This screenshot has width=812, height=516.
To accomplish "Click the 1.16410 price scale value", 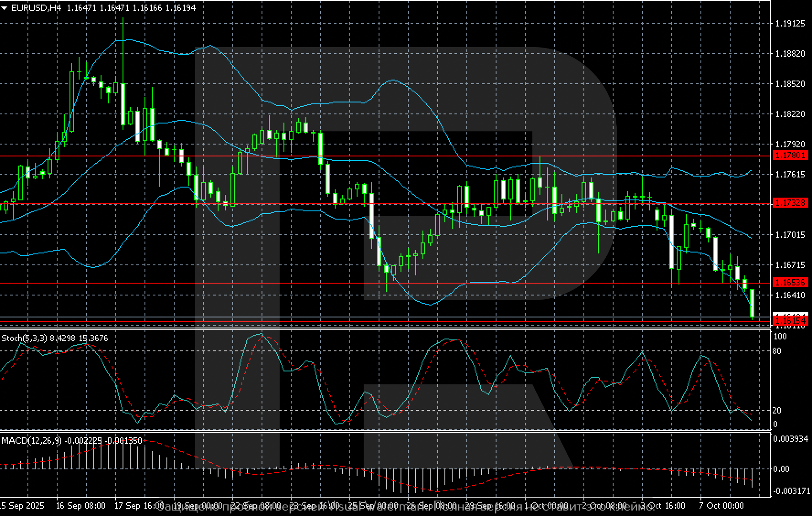I will (790, 295).
